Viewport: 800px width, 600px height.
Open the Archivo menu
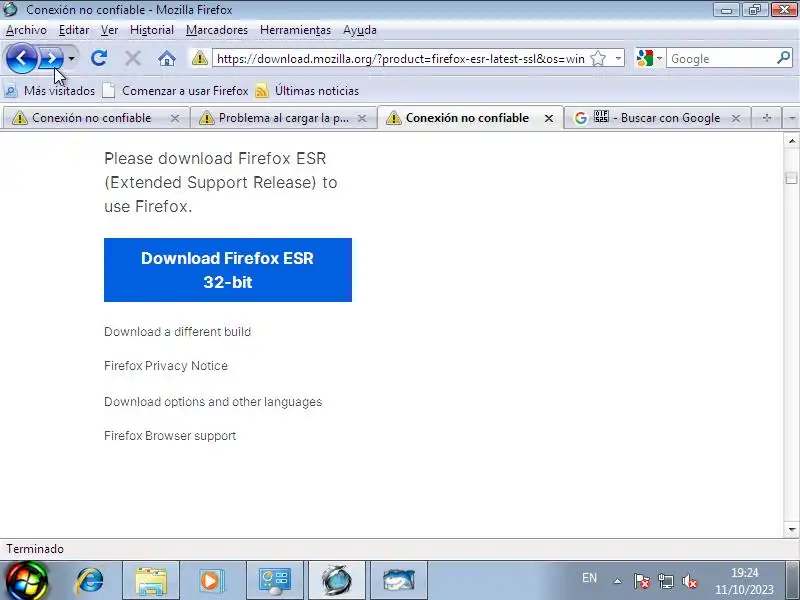[x=26, y=30]
